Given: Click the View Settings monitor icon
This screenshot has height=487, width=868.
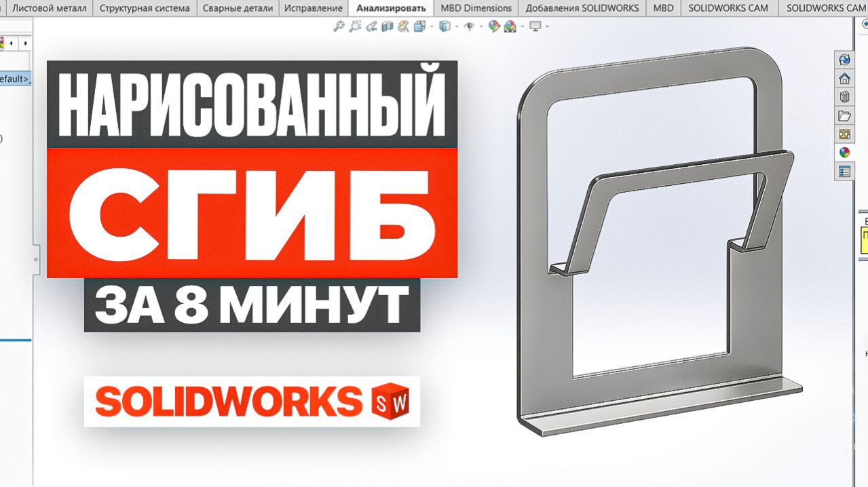Looking at the screenshot, I should [535, 26].
